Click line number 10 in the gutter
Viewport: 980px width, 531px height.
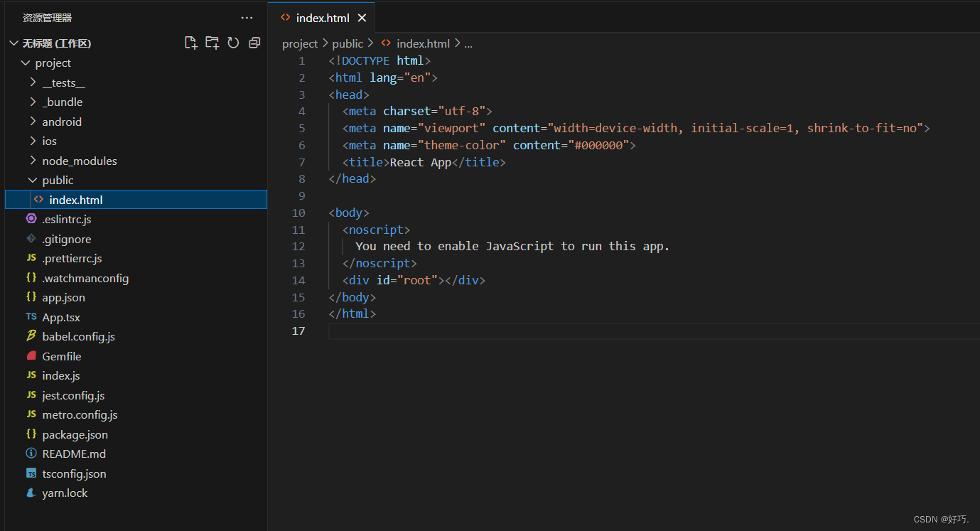click(x=298, y=213)
